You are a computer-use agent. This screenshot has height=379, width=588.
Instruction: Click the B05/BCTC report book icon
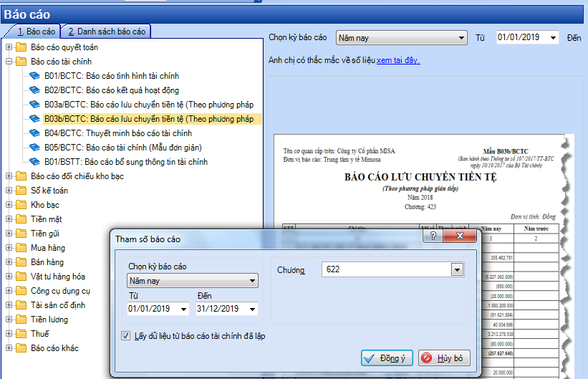point(35,148)
